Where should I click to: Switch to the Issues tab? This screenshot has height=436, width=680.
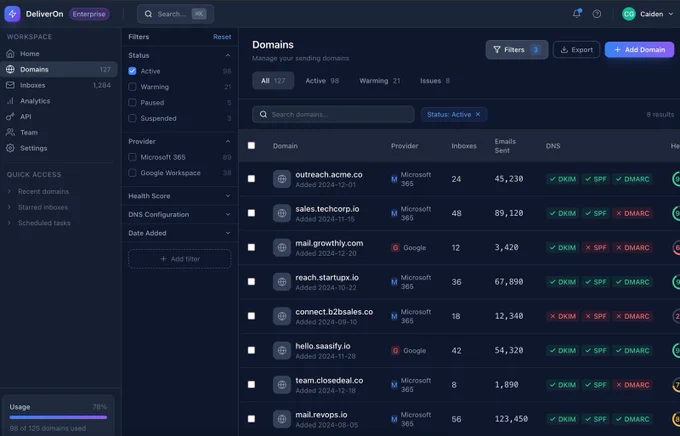pyautogui.click(x=435, y=81)
